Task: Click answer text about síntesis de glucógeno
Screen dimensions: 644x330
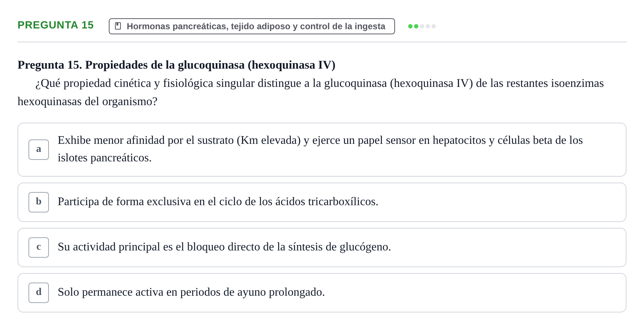Action: 224,247
